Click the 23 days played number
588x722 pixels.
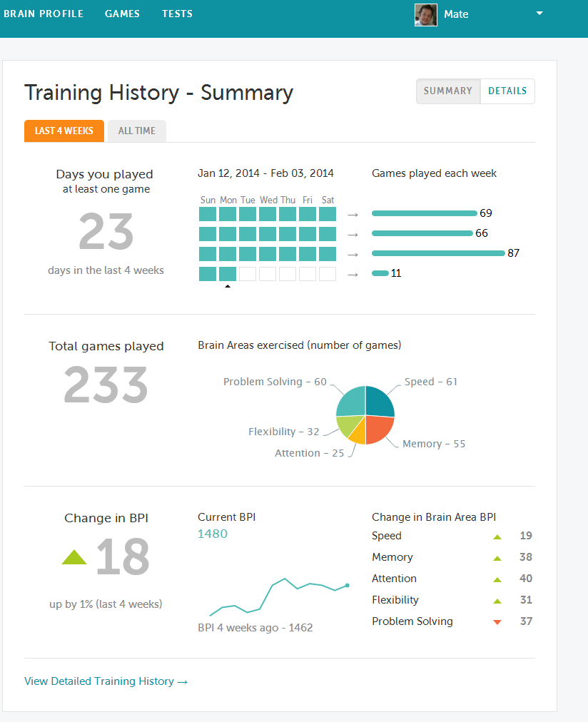click(106, 232)
